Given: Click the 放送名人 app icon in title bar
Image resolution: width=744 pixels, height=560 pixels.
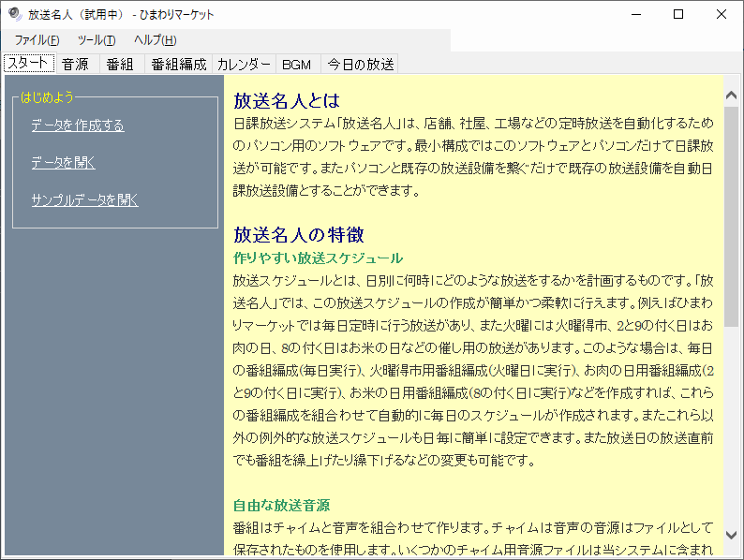Looking at the screenshot, I should [14, 14].
